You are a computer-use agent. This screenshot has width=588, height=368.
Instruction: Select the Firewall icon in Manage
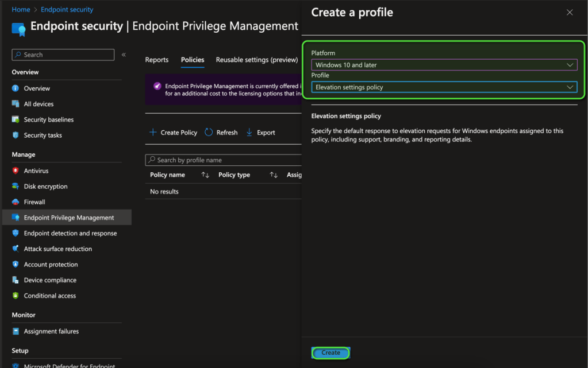16,202
